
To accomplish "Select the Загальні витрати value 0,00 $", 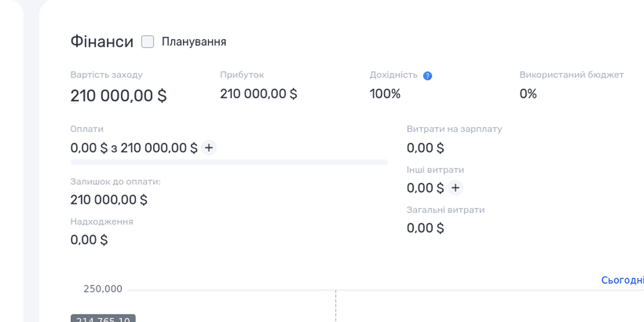I will coord(425,228).
